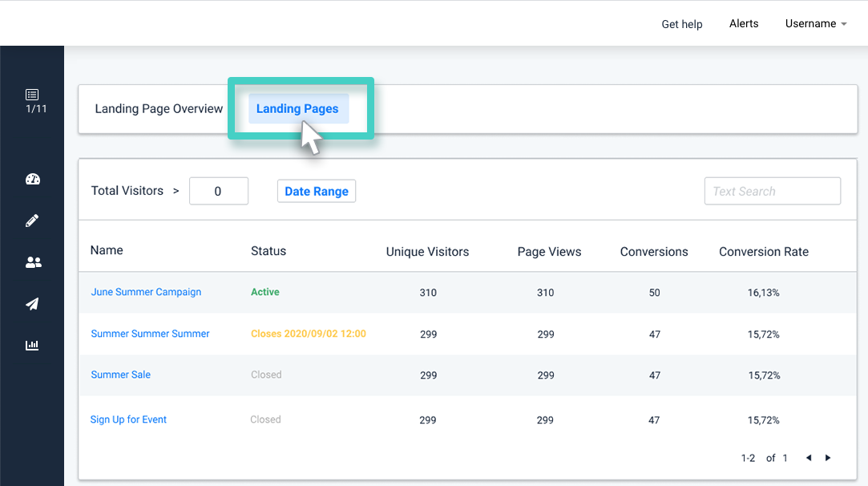Click the Total Visitors label
868x486 pixels.
click(x=127, y=191)
